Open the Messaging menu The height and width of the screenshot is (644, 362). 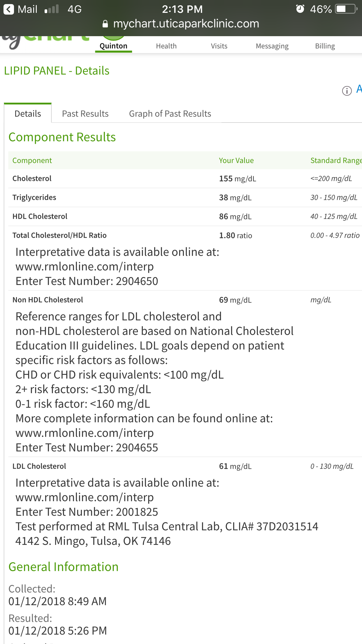pyautogui.click(x=272, y=46)
